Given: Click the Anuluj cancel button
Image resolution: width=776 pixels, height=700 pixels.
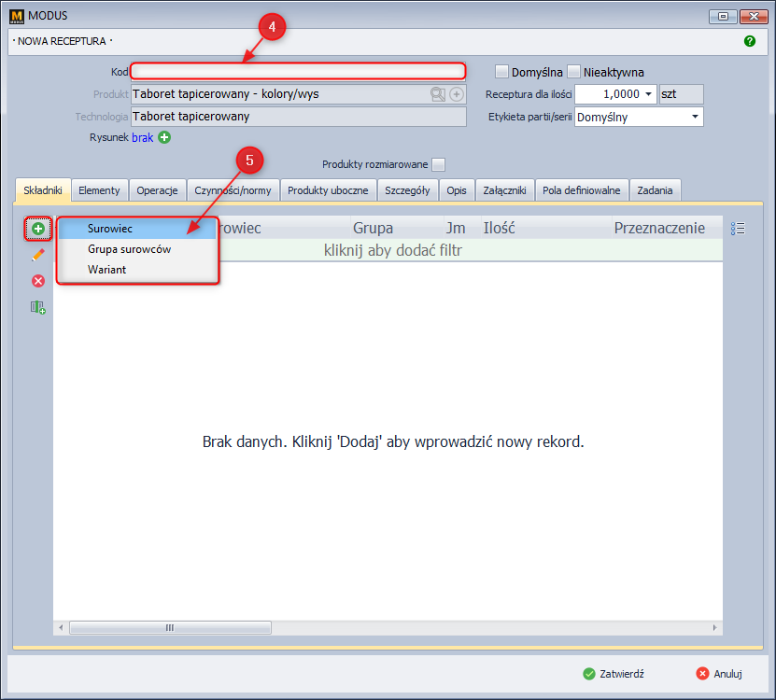Looking at the screenshot, I should click(x=720, y=674).
